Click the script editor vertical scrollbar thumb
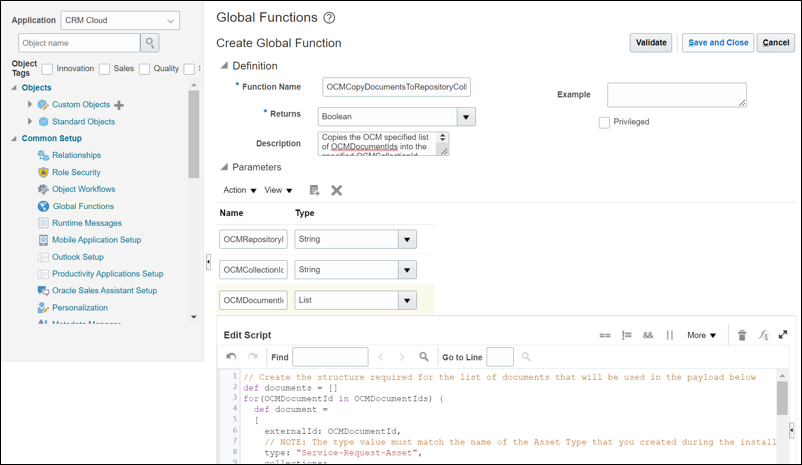 coord(782,397)
